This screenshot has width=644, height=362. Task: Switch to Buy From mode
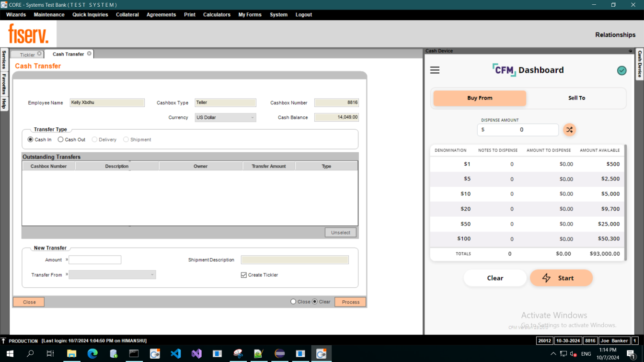(480, 98)
